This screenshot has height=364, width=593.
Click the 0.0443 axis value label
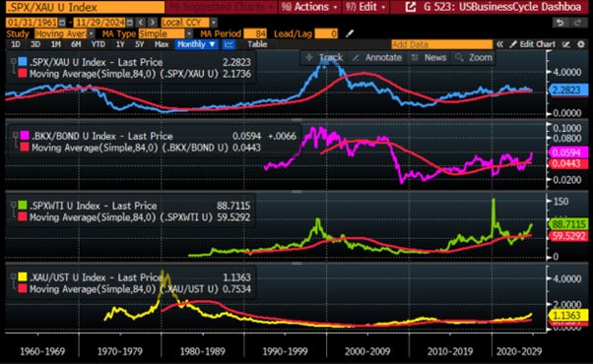(x=568, y=163)
